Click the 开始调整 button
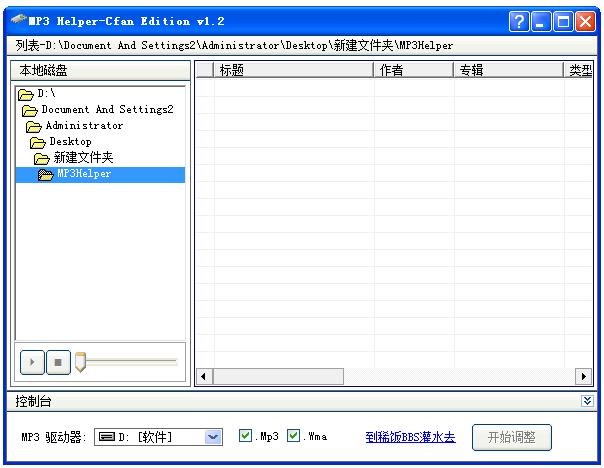Image resolution: width=604 pixels, height=468 pixels. (x=512, y=437)
